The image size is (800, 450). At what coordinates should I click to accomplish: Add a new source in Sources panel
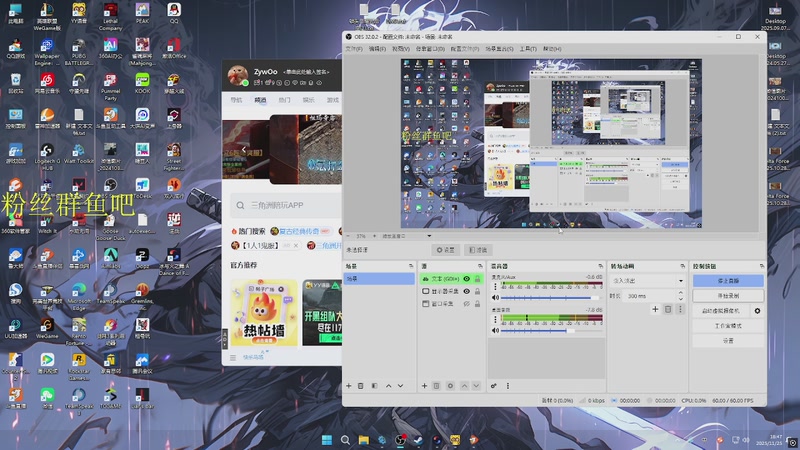(x=424, y=386)
